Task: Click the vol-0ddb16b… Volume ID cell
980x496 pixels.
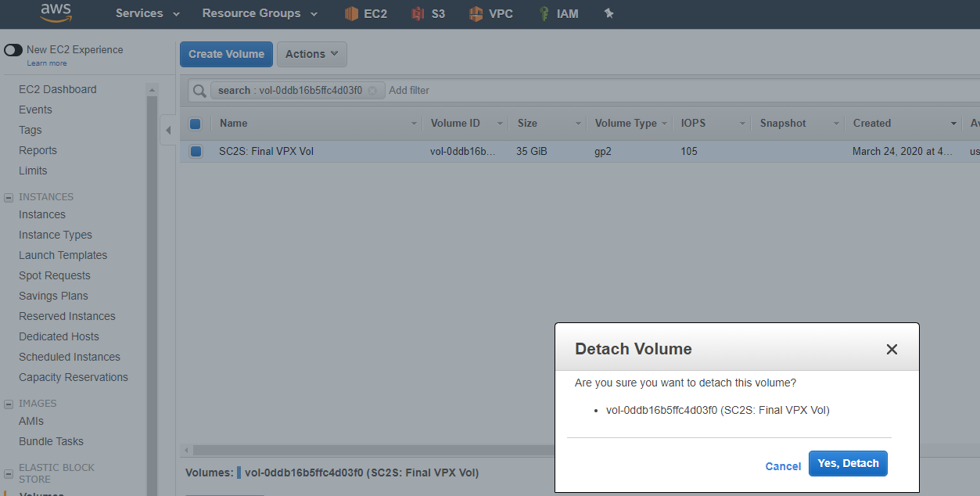Action: coord(463,152)
